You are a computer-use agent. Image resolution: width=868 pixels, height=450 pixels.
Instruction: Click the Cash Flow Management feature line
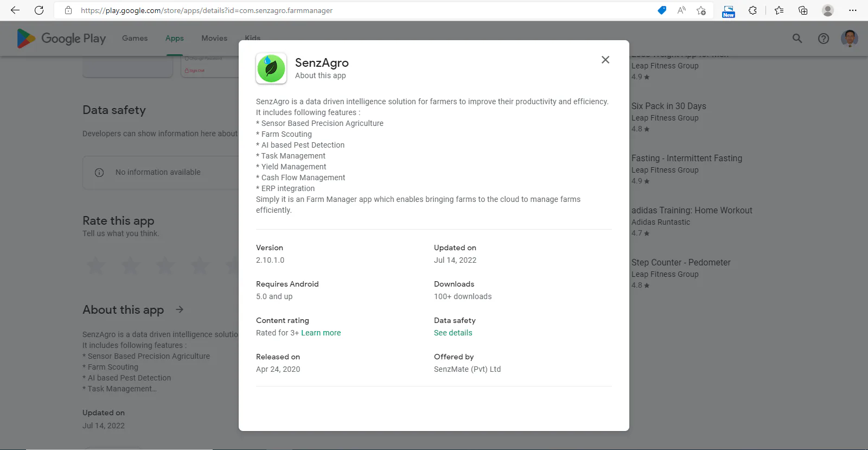click(301, 178)
